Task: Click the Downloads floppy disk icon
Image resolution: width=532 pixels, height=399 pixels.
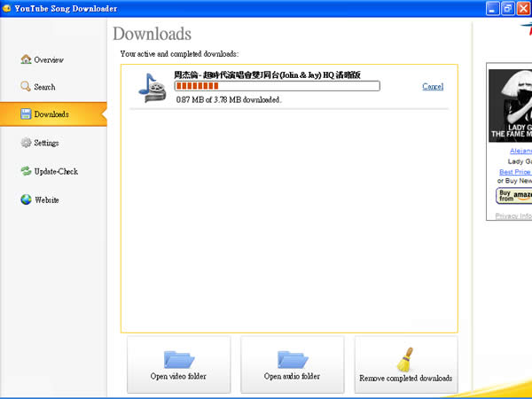Action: 26,114
